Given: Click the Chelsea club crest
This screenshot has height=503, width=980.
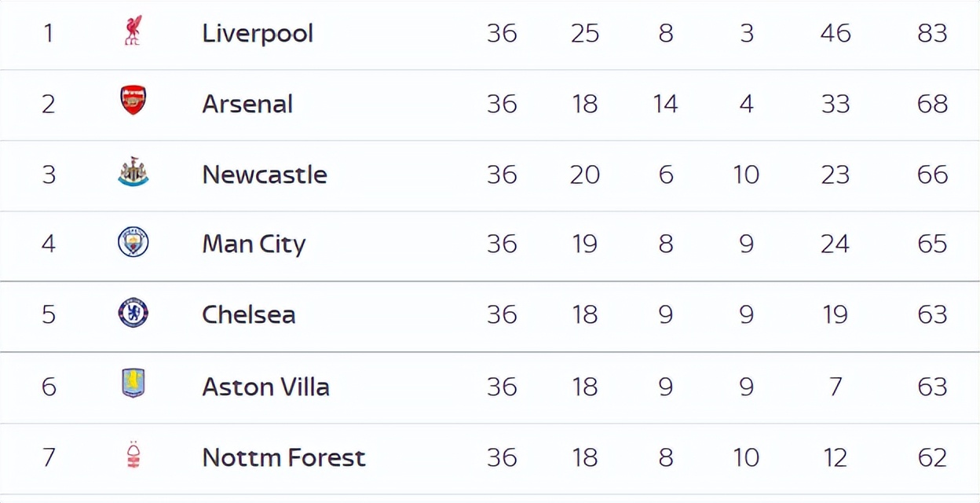Looking at the screenshot, I should (133, 313).
